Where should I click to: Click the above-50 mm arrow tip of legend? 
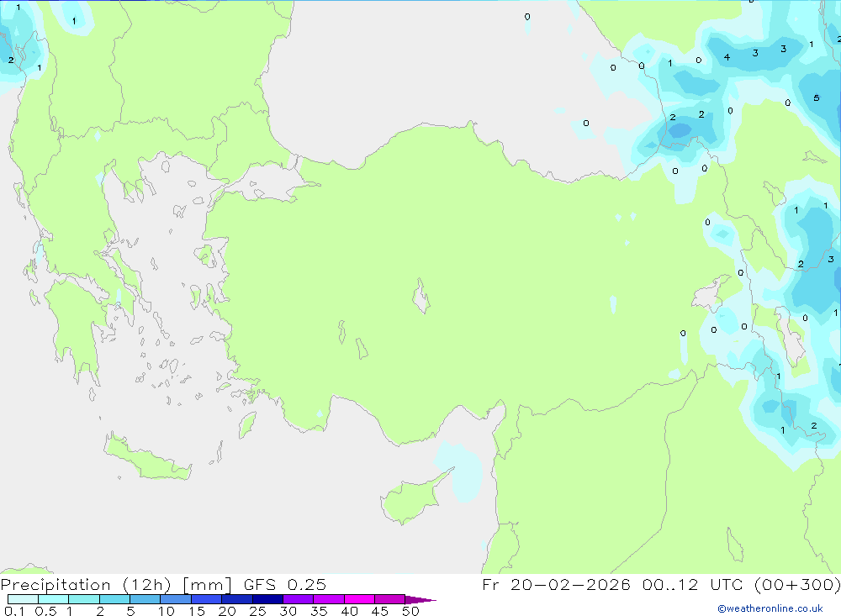pos(420,599)
